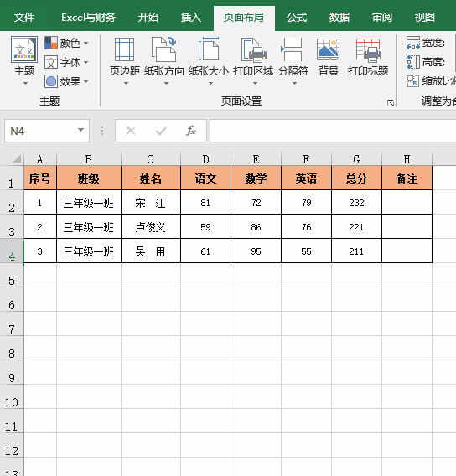Open the 主题 themes gallery icon

(24, 49)
